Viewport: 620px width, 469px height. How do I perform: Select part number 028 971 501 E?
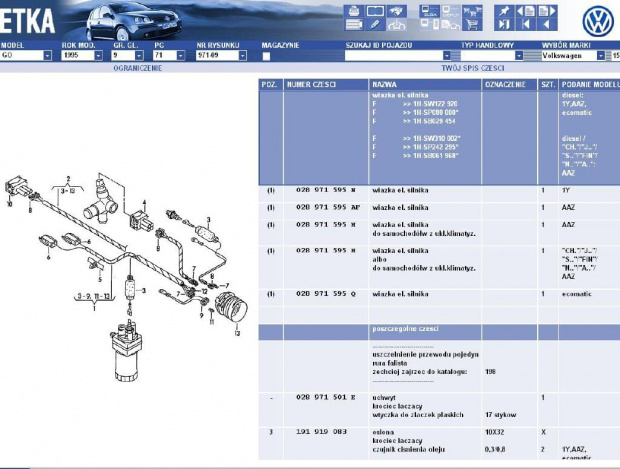click(x=326, y=397)
